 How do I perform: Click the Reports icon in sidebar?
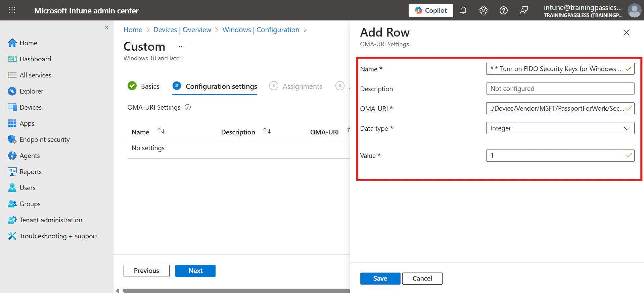[x=12, y=172]
